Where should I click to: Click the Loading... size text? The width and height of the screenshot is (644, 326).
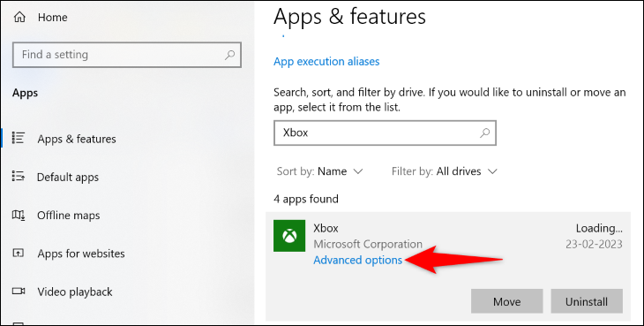599,228
